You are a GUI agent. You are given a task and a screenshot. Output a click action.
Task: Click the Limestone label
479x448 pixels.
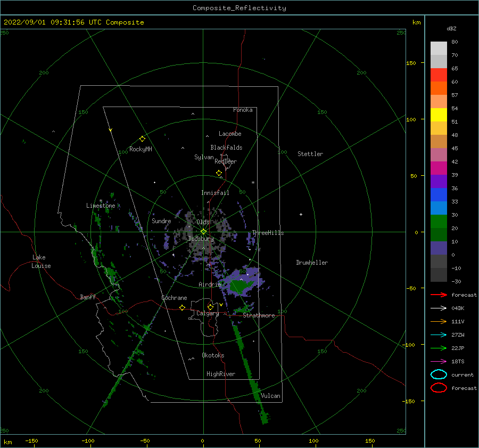(101, 206)
